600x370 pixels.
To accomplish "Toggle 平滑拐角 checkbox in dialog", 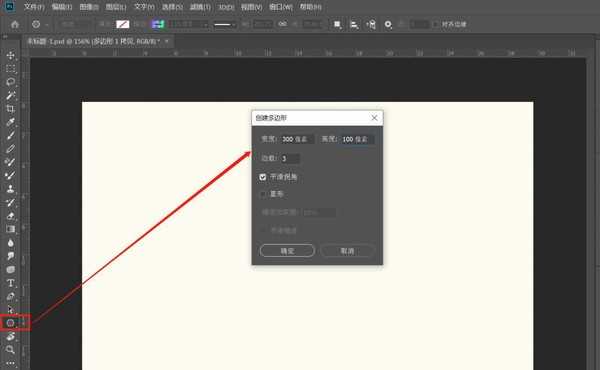I will click(262, 177).
